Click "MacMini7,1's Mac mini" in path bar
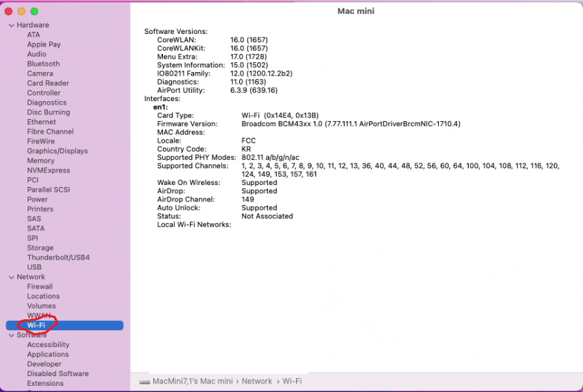This screenshot has height=392, width=583. click(192, 381)
